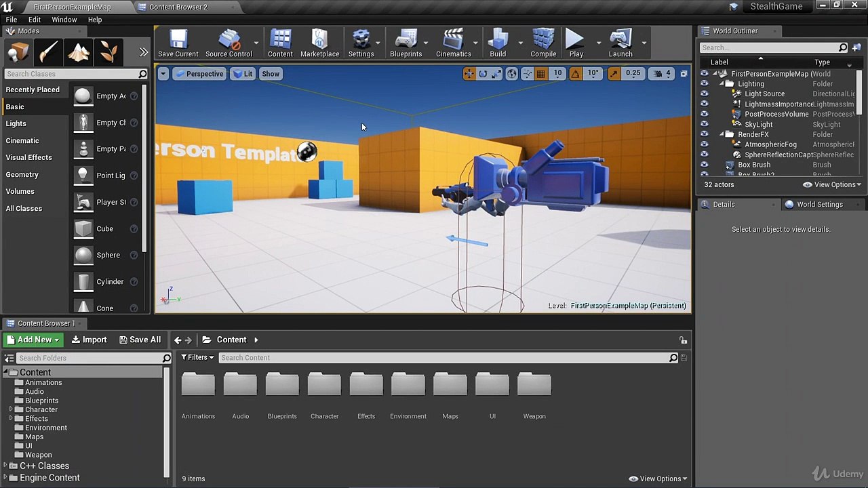Open Content Browser View Options

658,479
